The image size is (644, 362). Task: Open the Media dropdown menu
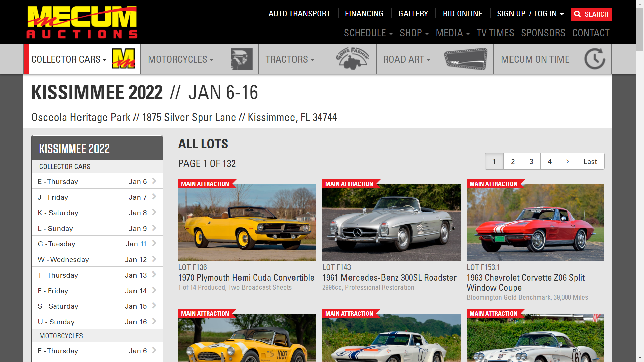[x=452, y=33]
